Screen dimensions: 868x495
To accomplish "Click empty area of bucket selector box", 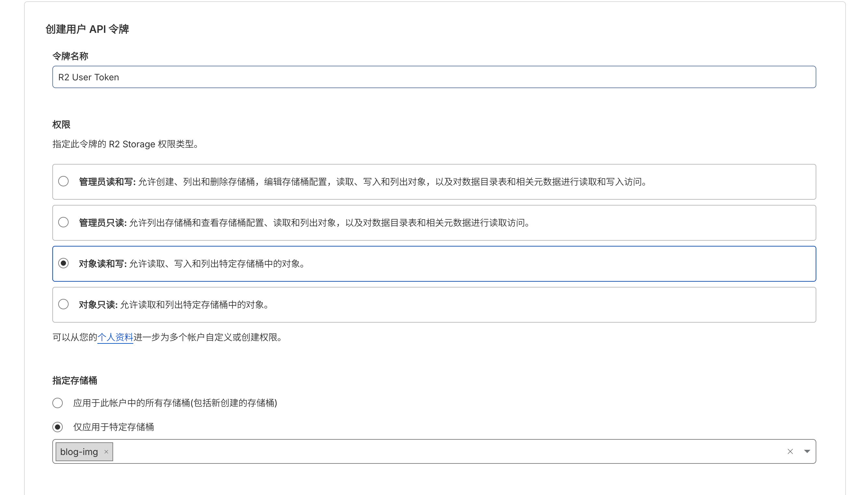I will (442, 451).
